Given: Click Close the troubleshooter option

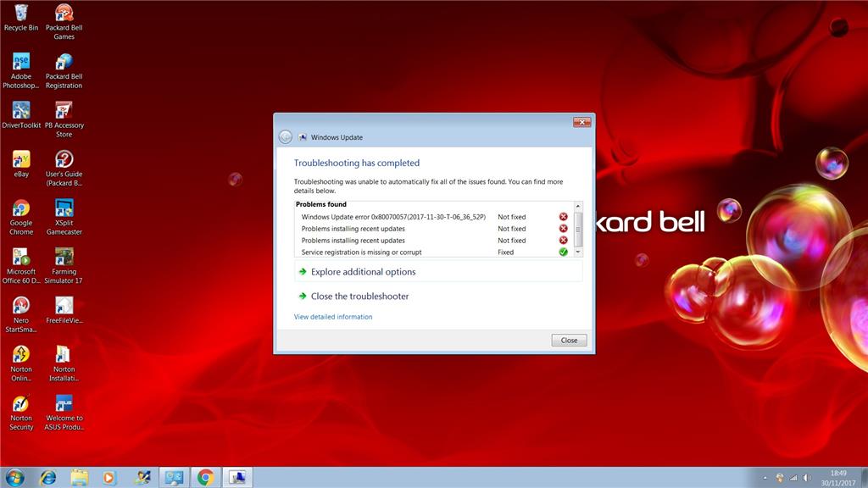Looking at the screenshot, I should tap(359, 296).
